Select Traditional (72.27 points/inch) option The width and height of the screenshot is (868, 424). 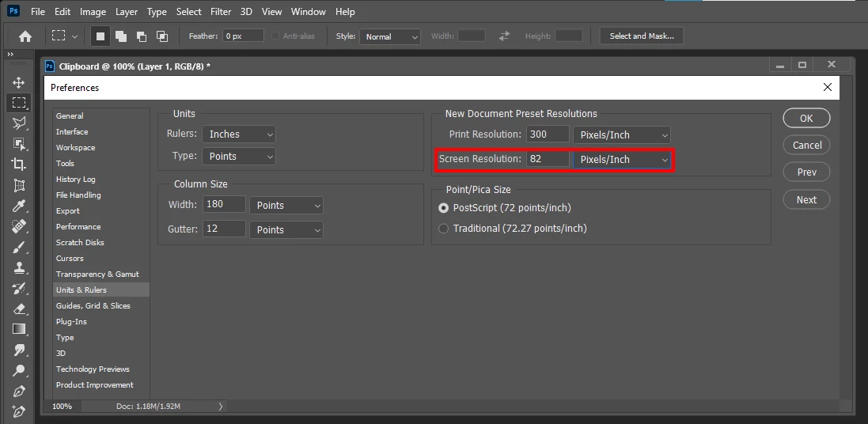pyautogui.click(x=443, y=228)
